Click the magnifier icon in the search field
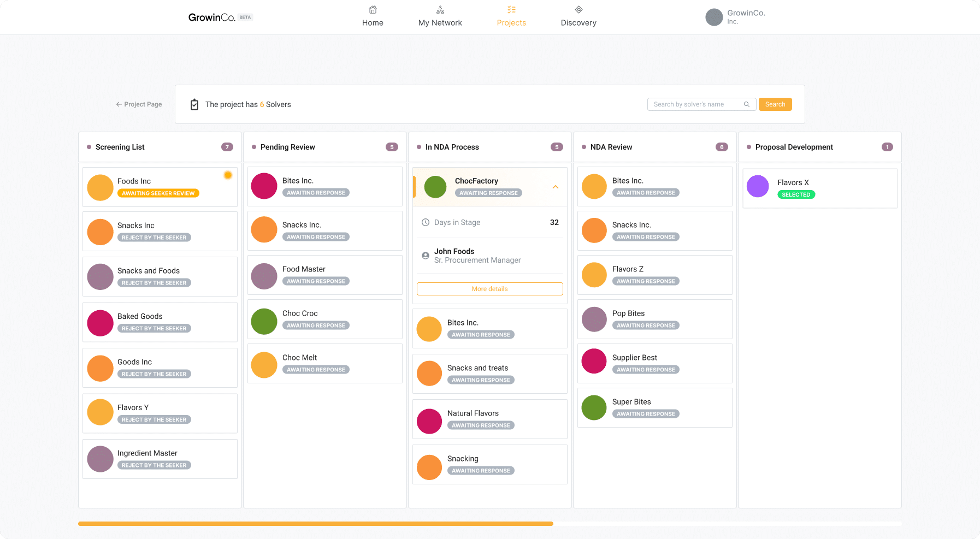This screenshot has width=980, height=539. pos(747,104)
